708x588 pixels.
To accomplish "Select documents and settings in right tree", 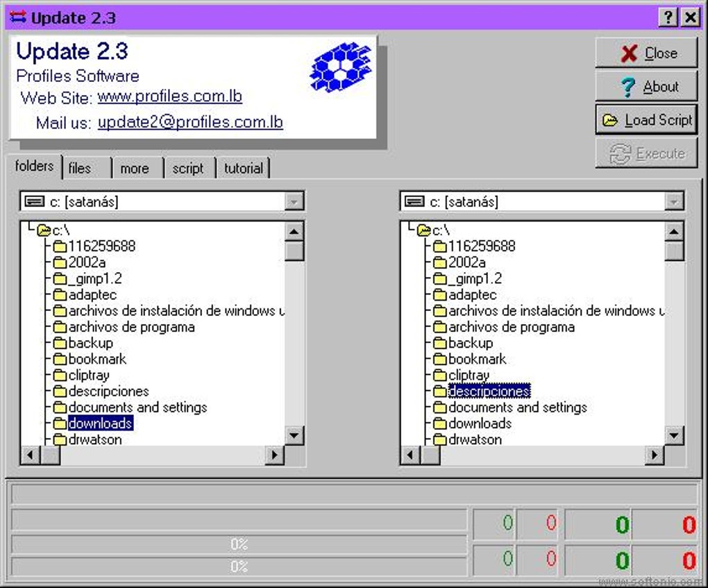I will tap(518, 408).
